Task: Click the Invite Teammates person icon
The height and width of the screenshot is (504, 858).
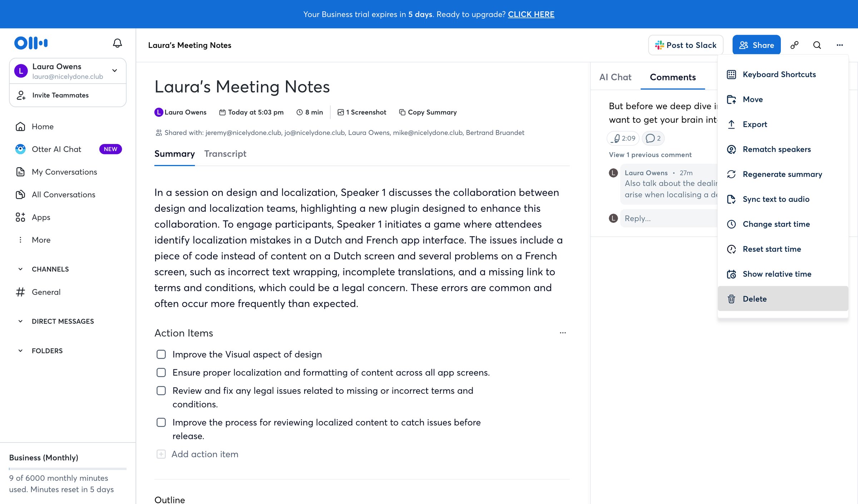Action: pyautogui.click(x=21, y=95)
